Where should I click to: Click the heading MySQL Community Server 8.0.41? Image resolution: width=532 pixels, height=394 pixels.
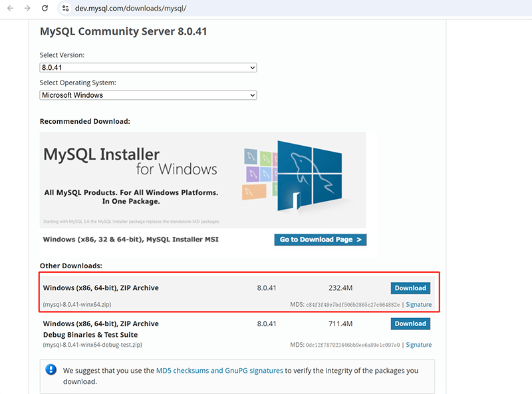pyautogui.click(x=124, y=31)
